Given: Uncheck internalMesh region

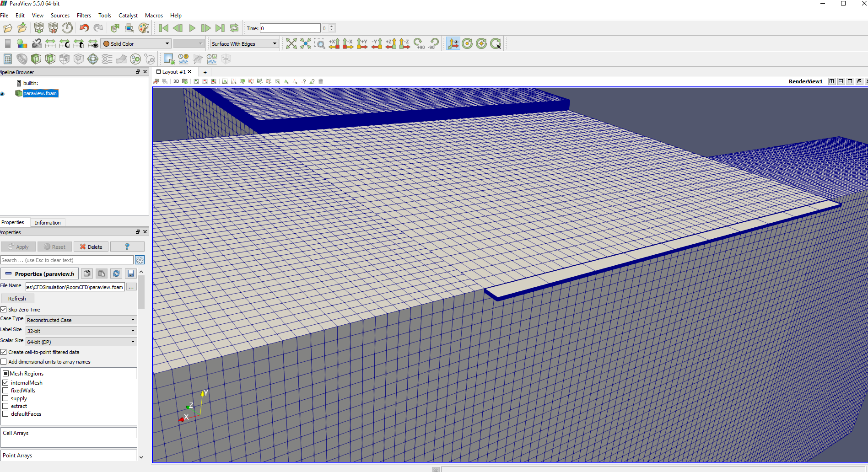Looking at the screenshot, I should click(5, 383).
